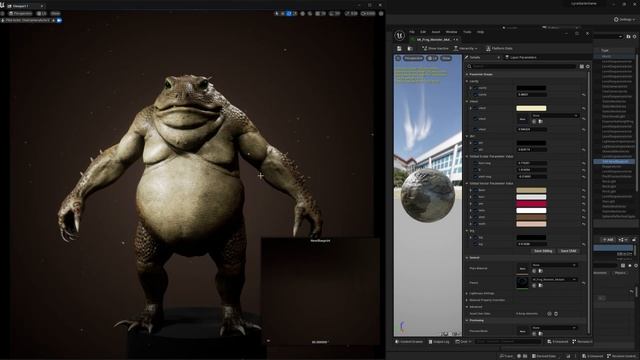Reset pale yellow parameter to default

(584, 108)
